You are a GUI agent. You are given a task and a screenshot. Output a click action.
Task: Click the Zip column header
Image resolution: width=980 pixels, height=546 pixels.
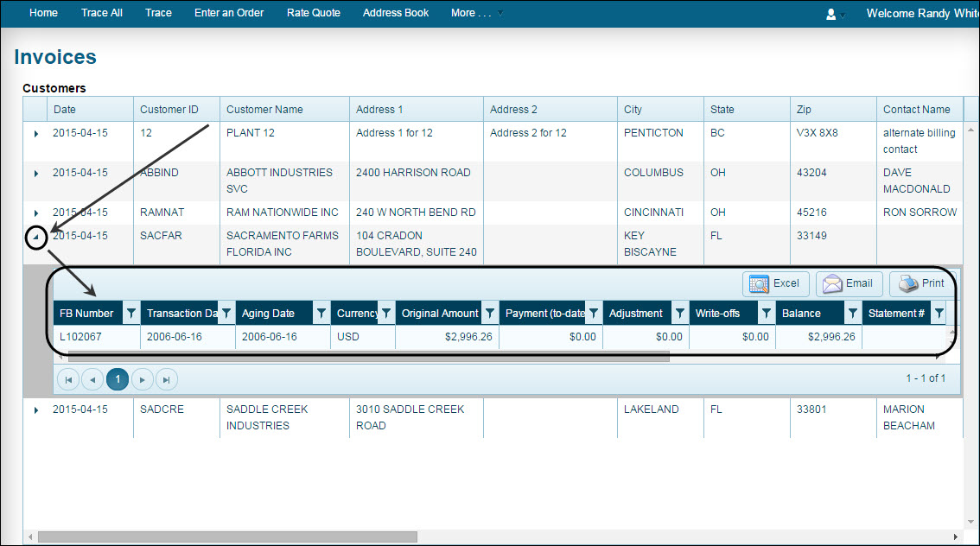tap(833, 110)
